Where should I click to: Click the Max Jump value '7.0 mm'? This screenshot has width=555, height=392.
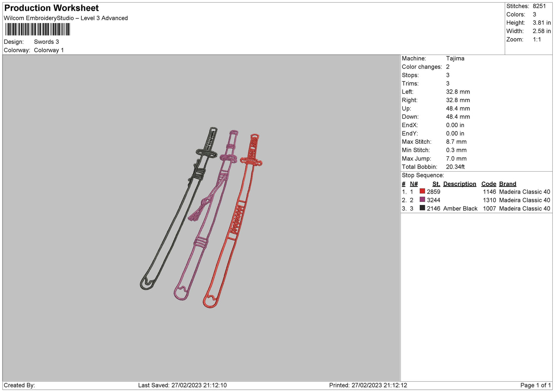coord(456,159)
